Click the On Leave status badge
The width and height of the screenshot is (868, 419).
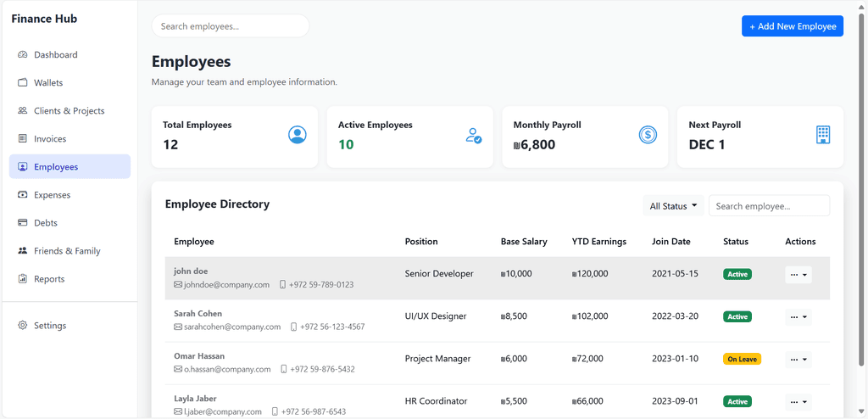(742, 359)
